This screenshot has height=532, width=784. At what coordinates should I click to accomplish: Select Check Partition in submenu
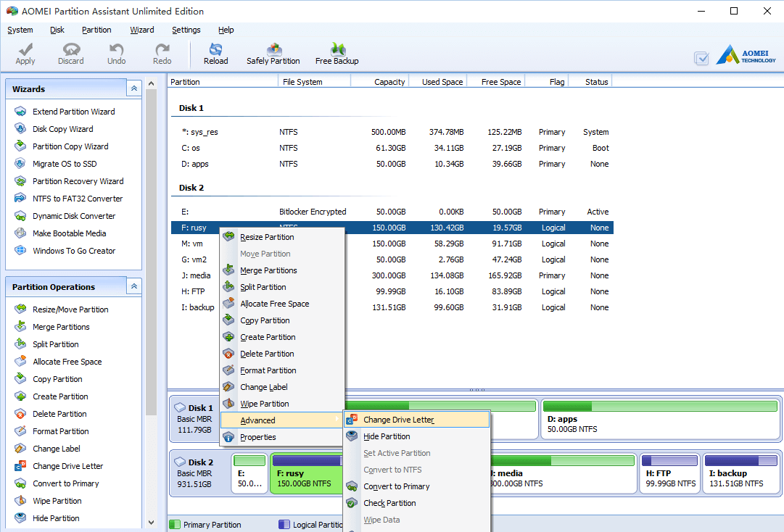click(x=416, y=503)
